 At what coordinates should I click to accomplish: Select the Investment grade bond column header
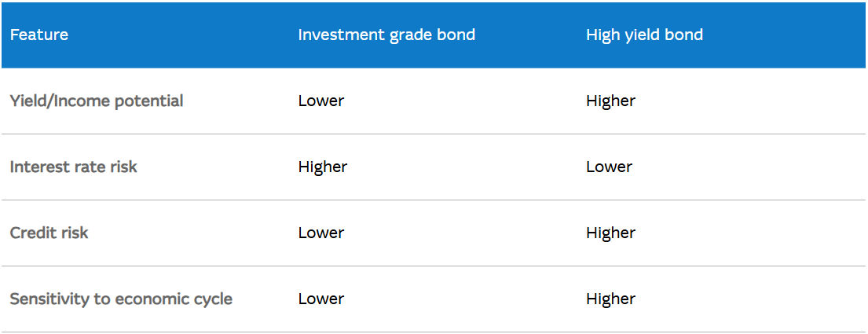[386, 35]
